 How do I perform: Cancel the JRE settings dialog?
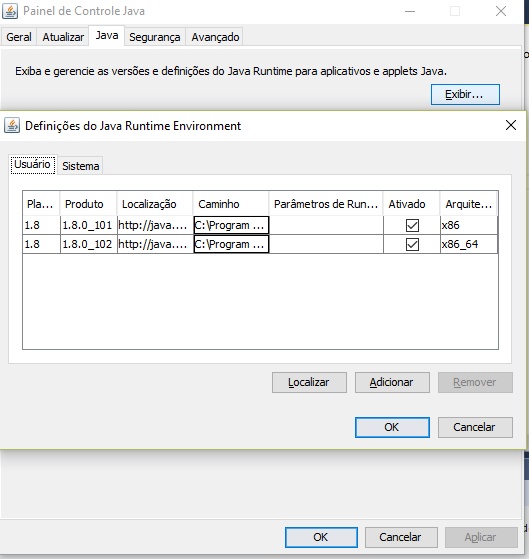(475, 427)
